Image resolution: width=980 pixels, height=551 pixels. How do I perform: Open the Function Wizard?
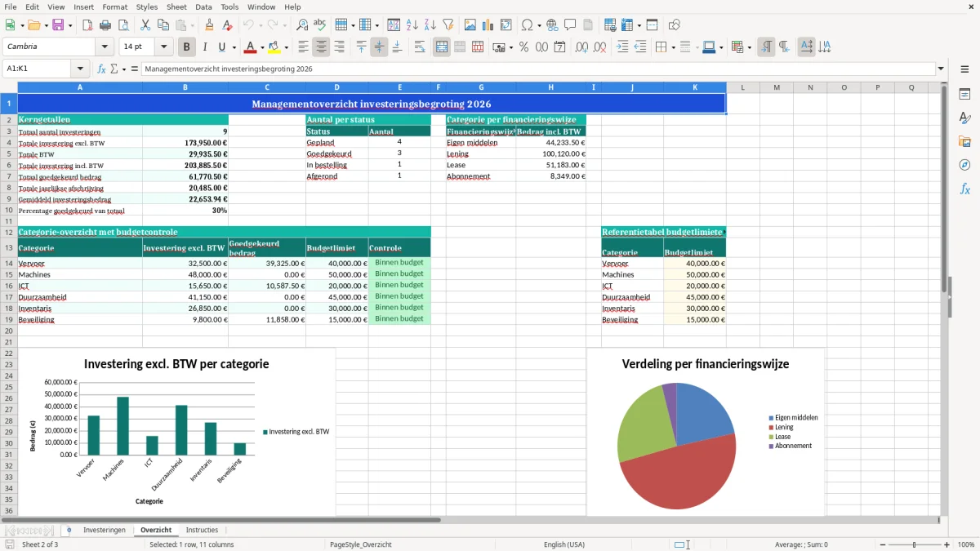[x=101, y=69]
